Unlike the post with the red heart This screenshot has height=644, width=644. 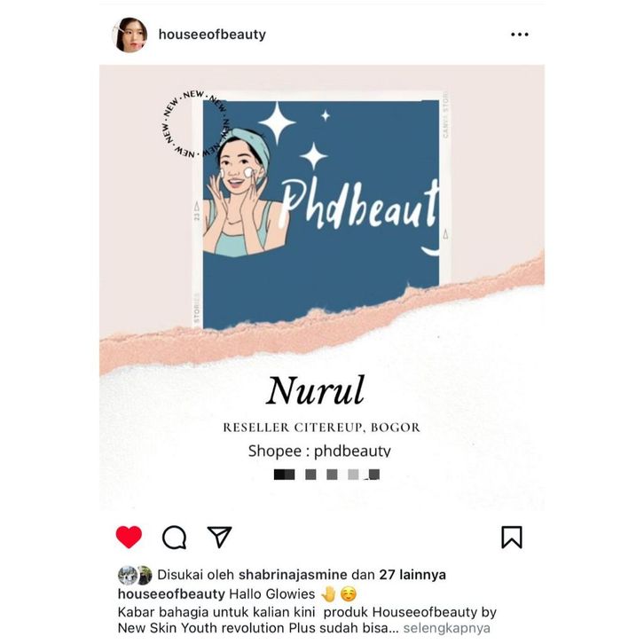point(129,537)
